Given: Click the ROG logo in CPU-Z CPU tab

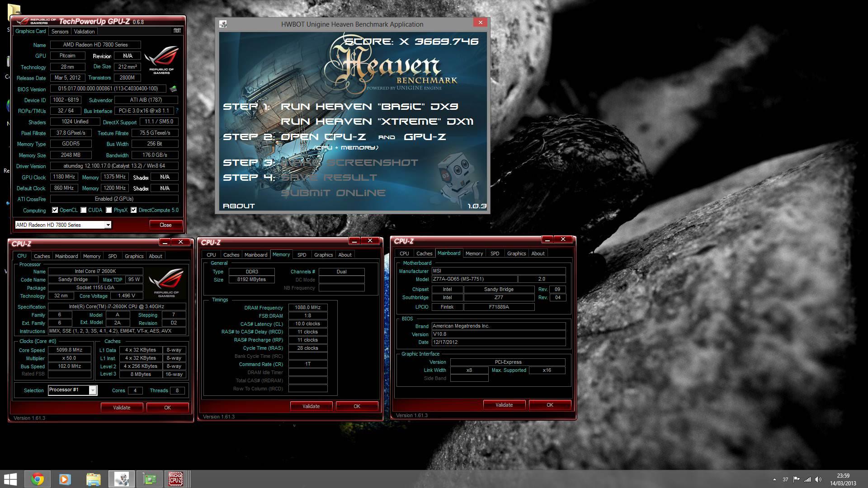Looking at the screenshot, I should point(166,282).
